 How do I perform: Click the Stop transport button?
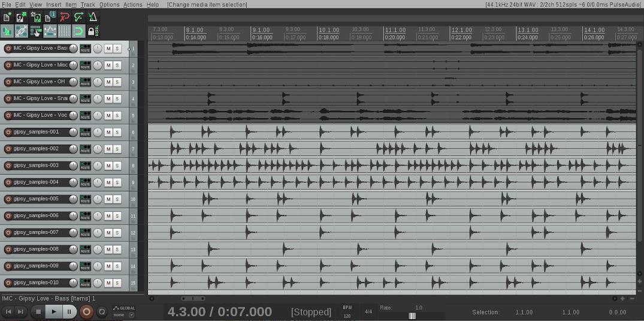tap(38, 312)
